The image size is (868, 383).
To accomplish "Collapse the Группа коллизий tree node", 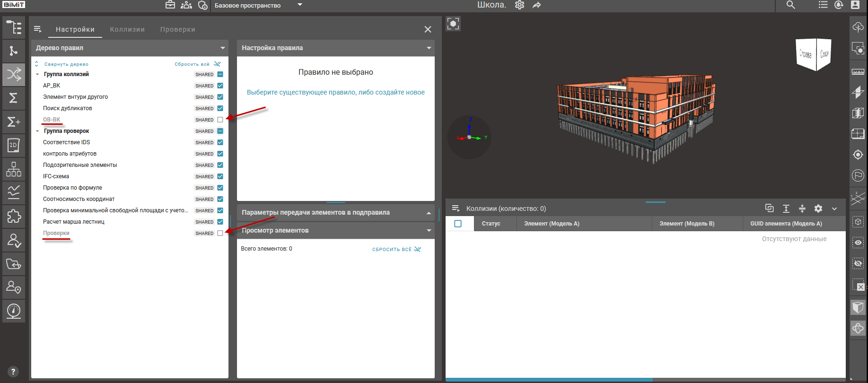I will pyautogui.click(x=37, y=74).
